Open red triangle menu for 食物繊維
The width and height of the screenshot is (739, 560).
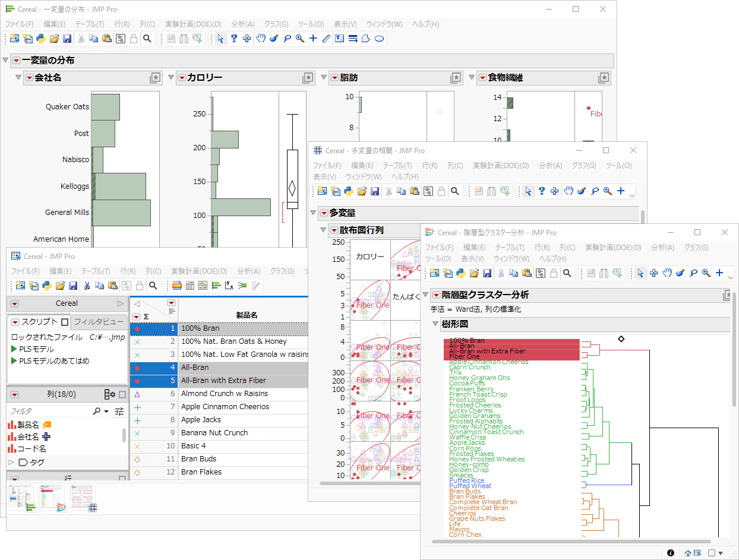[482, 78]
